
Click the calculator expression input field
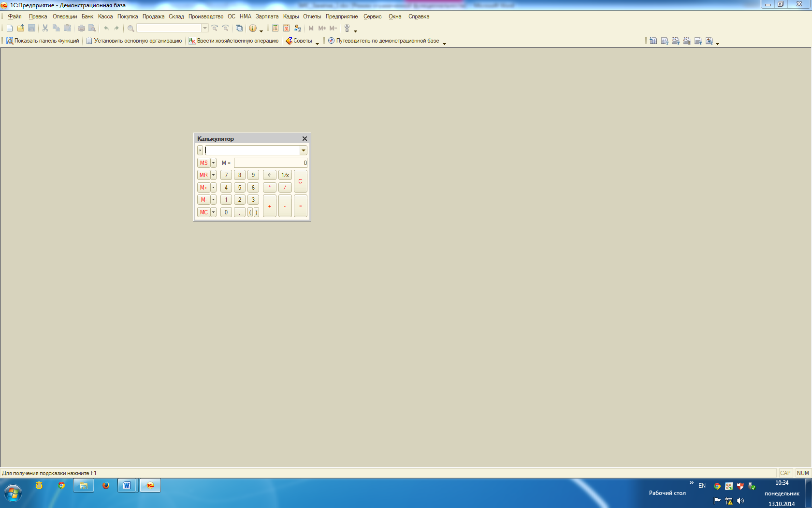(x=252, y=150)
